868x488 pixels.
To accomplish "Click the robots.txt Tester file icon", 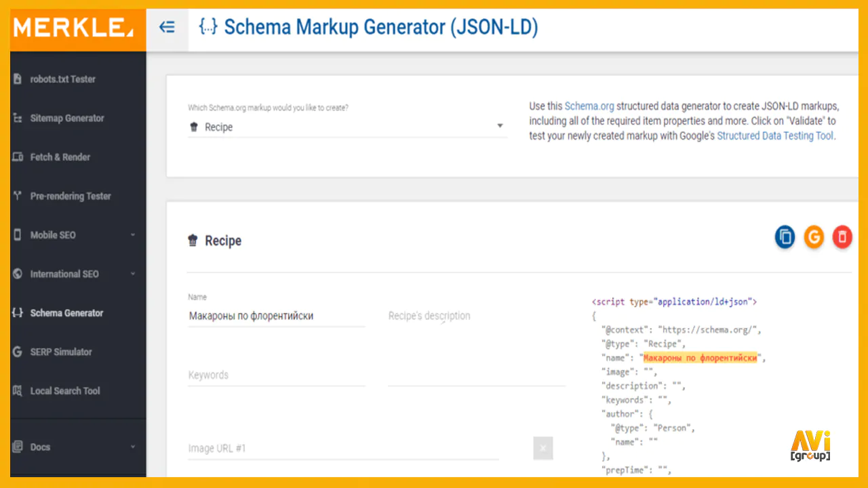I will pos(18,79).
